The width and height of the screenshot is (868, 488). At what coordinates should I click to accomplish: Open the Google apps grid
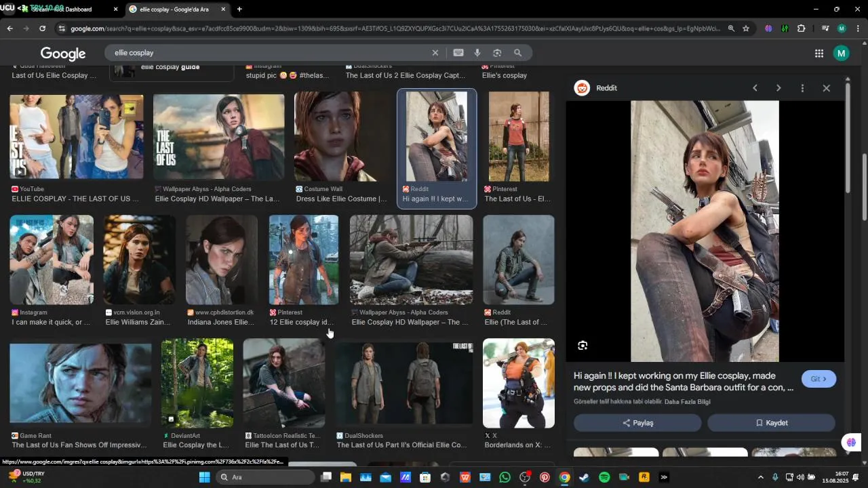[x=819, y=54]
